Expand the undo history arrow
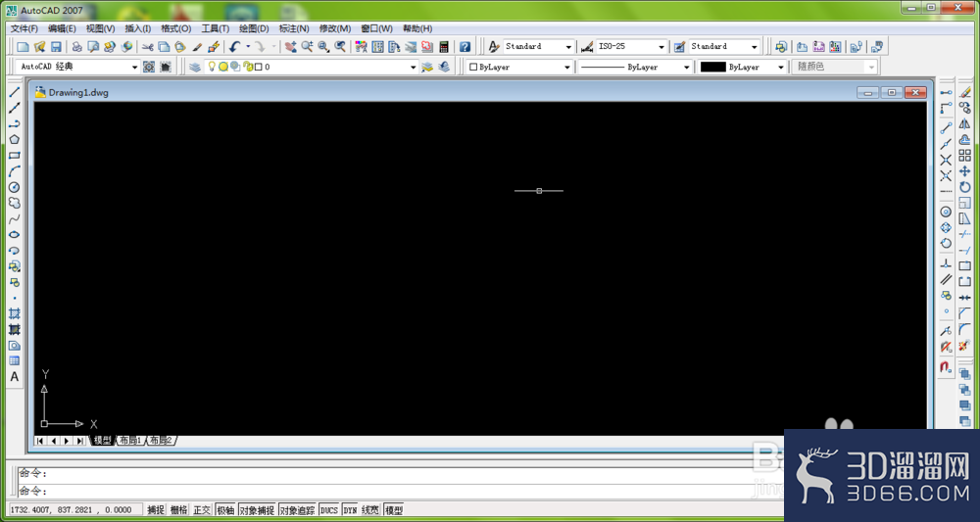The image size is (980, 522). 248,47
